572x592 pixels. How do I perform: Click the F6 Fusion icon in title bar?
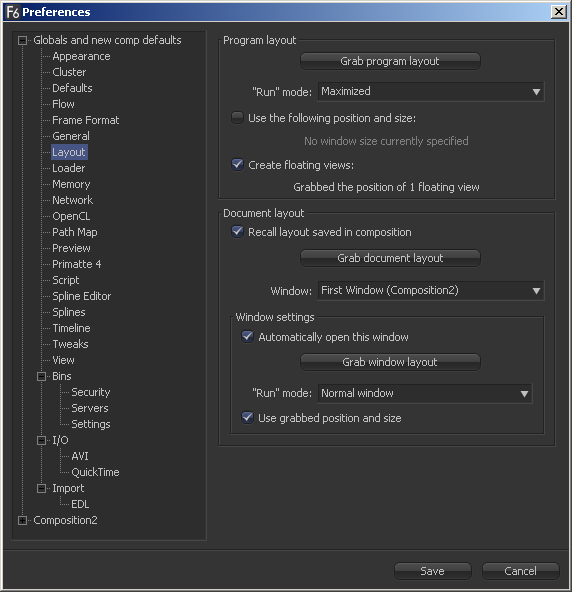coord(13,12)
